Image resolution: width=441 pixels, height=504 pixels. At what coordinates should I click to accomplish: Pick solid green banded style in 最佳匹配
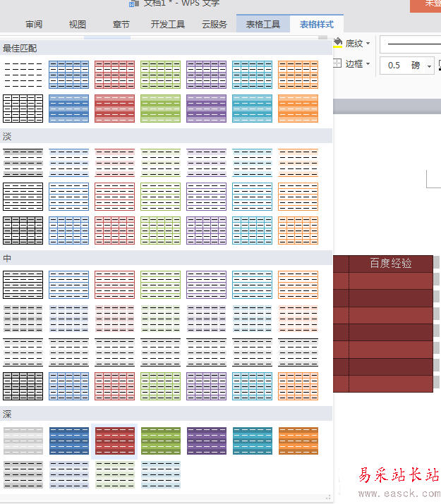(160, 109)
